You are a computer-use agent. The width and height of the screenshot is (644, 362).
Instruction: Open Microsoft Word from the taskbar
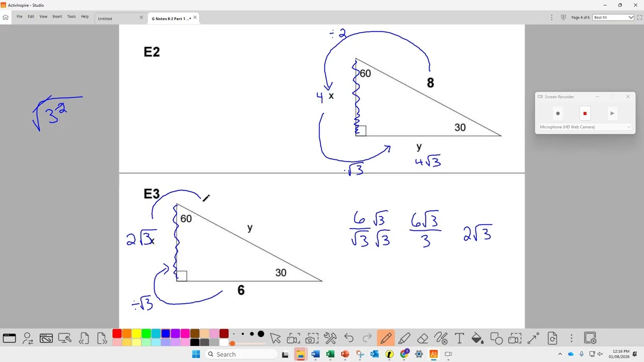315,354
